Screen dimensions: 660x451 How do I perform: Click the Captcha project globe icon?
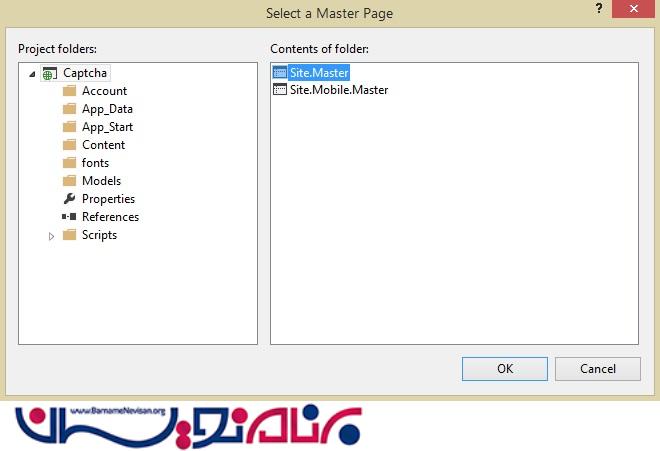point(50,73)
